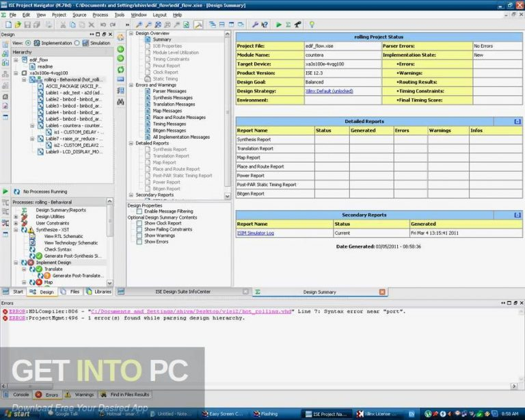Click the Cut scissors toolbar icon

[x=63, y=25]
